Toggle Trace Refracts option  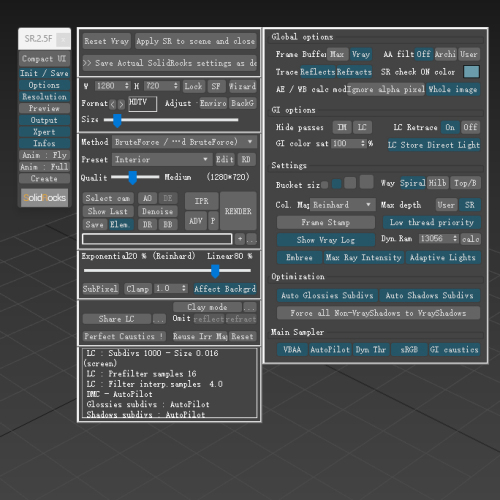[354, 72]
